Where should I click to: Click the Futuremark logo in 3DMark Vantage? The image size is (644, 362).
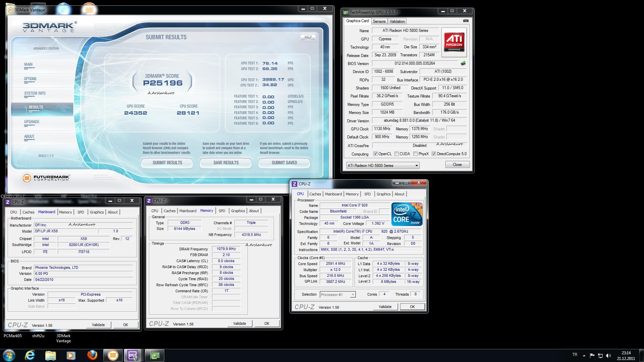click(x=46, y=178)
